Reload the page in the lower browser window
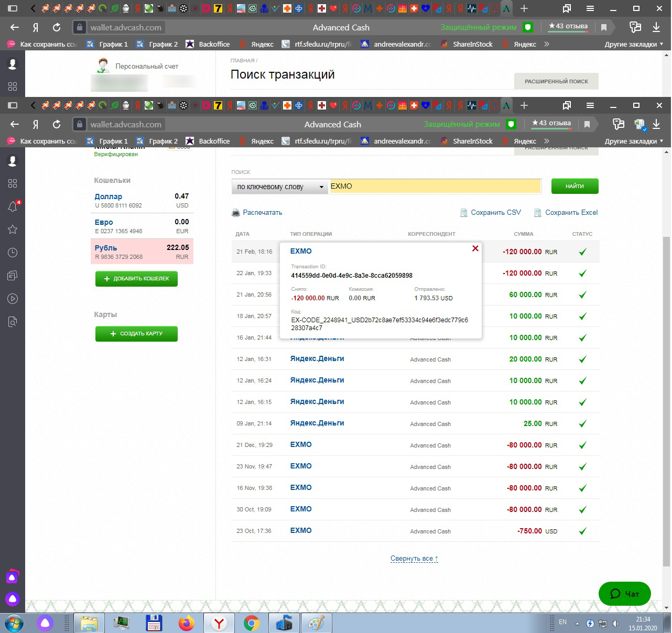672x633 pixels. coord(57,124)
